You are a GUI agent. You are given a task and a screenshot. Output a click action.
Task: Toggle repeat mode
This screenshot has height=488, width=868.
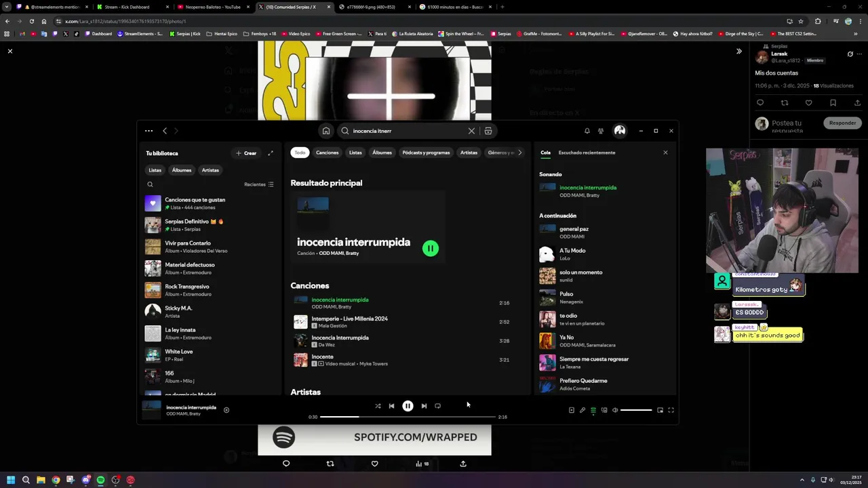(437, 406)
